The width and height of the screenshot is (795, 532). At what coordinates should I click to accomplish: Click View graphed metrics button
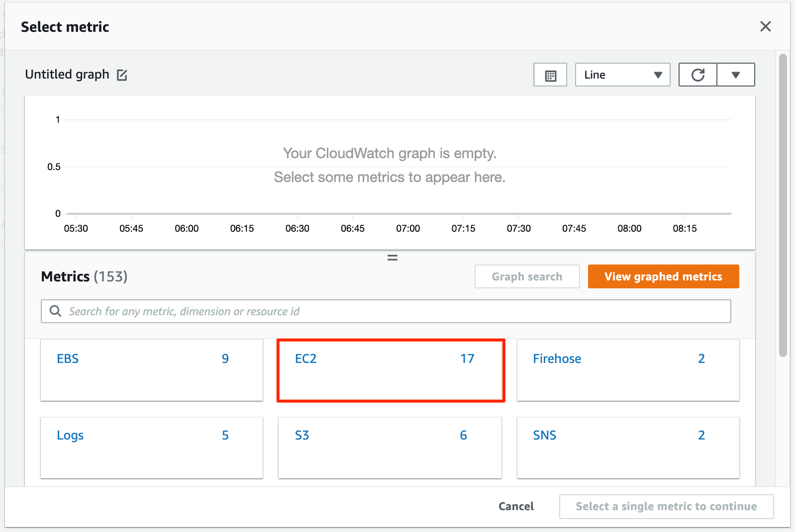click(663, 276)
